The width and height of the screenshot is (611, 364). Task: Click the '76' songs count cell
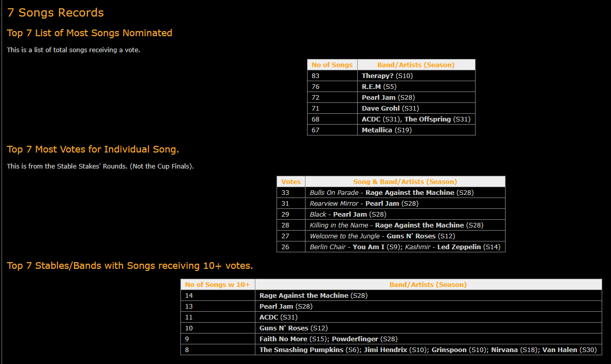332,86
